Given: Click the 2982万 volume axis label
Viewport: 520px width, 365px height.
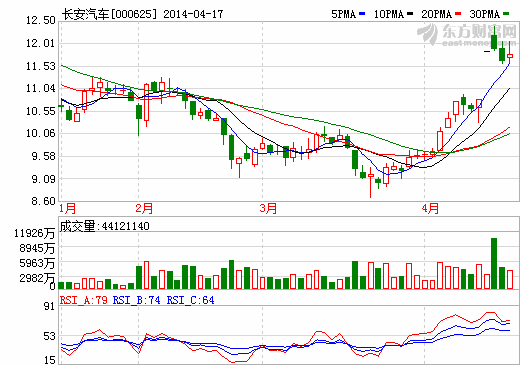Looking at the screenshot, I should point(37,278).
